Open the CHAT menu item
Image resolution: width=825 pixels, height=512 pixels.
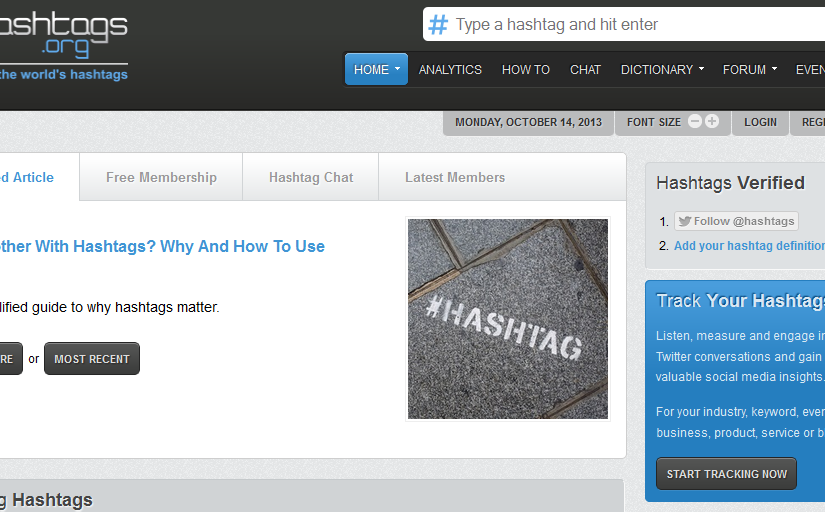[x=585, y=69]
